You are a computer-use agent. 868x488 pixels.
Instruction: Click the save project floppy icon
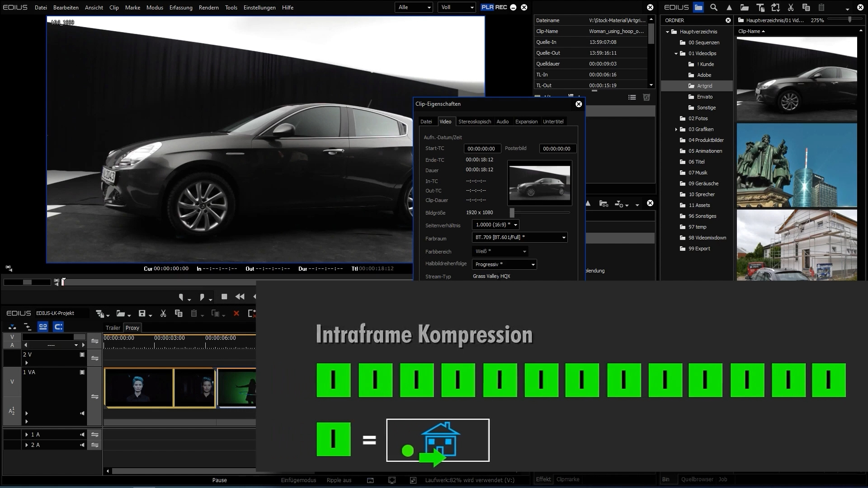coord(142,314)
